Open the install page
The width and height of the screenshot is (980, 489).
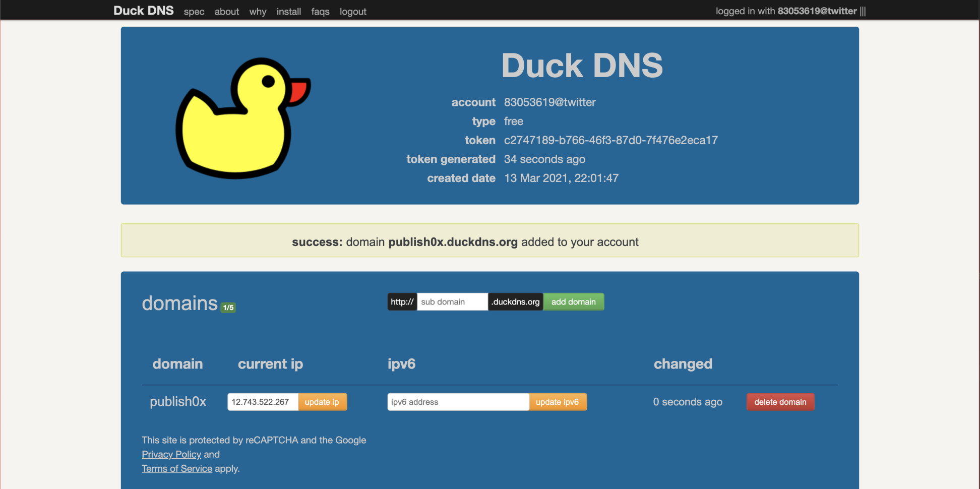point(288,12)
